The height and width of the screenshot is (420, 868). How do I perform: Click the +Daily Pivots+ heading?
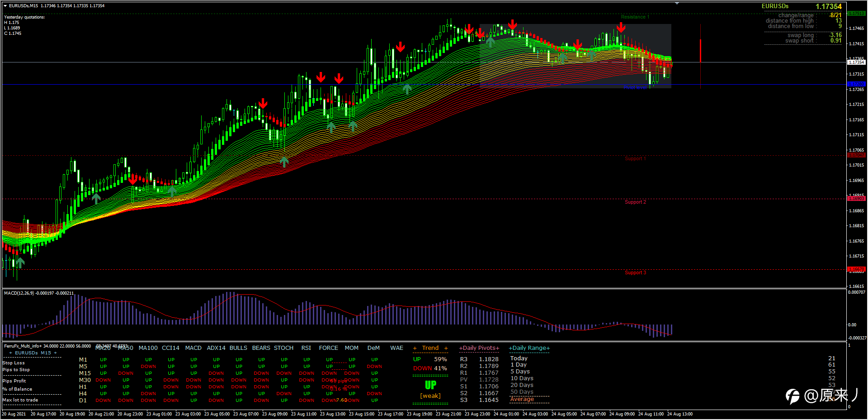(x=479, y=348)
